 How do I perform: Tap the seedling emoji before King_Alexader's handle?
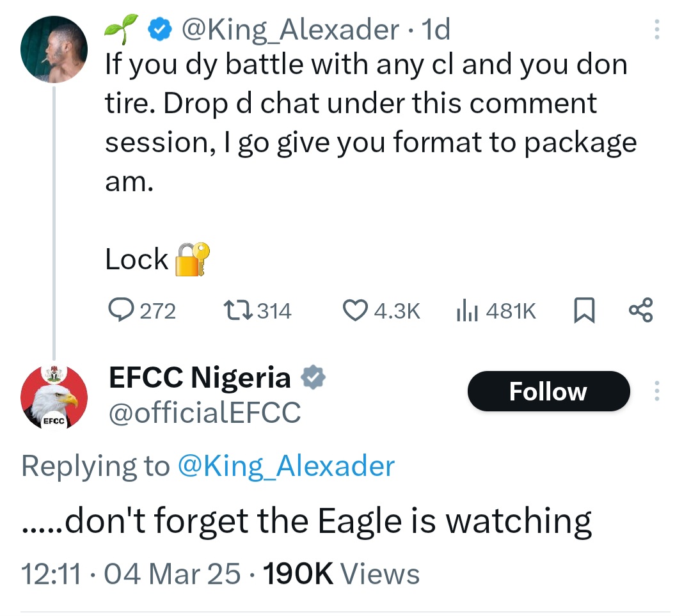pyautogui.click(x=121, y=29)
